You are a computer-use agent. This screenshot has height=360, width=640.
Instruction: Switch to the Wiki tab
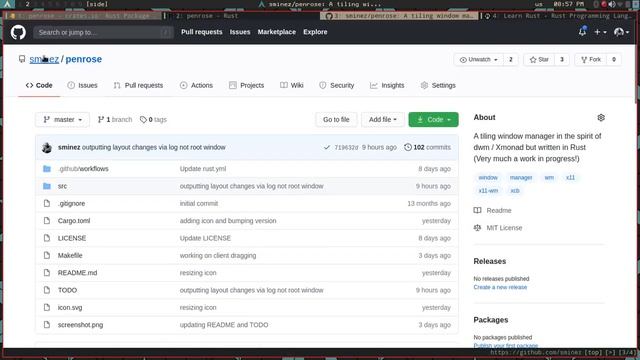pos(291,85)
